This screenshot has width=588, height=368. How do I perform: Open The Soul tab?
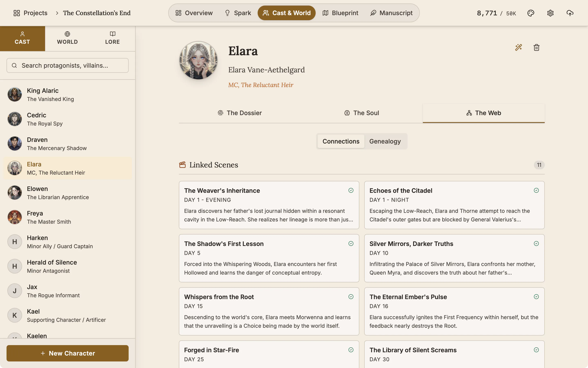tap(362, 113)
